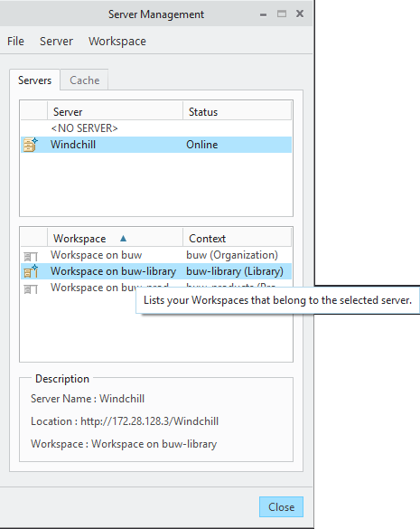Viewport: 420px width, 529px height.
Task: Switch to the Cache tab
Action: pyautogui.click(x=85, y=80)
